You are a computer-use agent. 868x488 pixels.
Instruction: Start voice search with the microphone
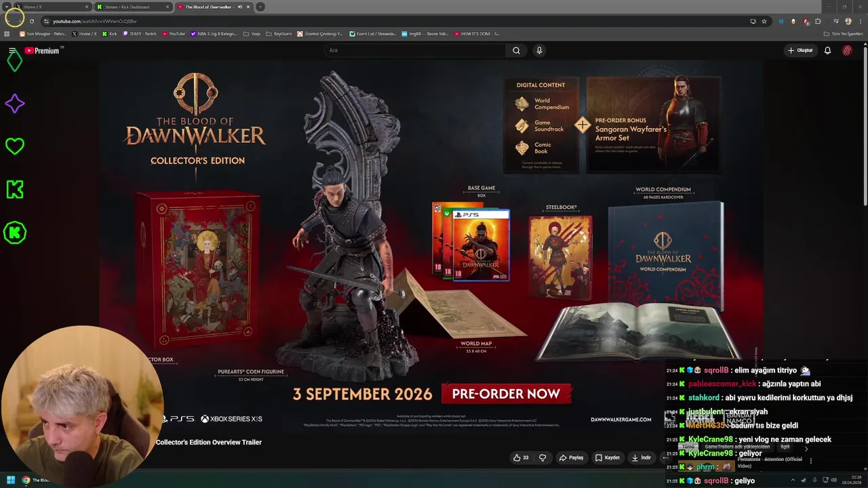click(x=539, y=50)
